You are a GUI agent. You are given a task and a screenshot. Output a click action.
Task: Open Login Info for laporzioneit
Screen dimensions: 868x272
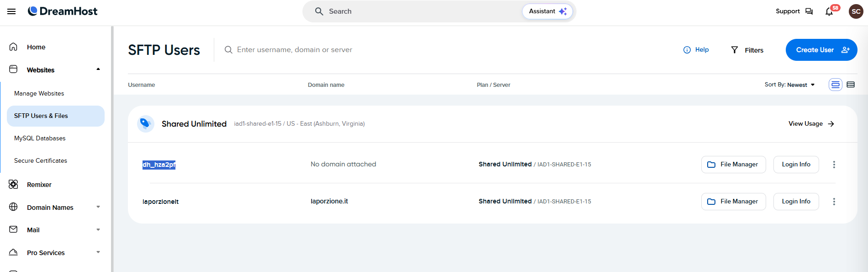coord(796,202)
